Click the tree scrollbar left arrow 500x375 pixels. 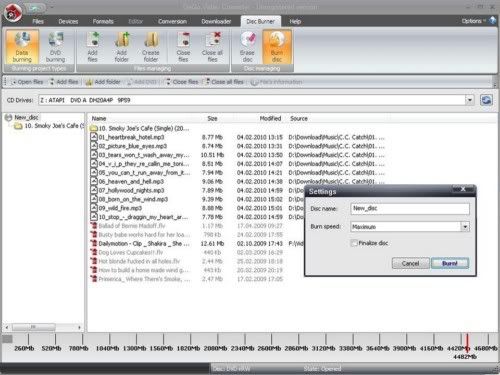[7, 327]
